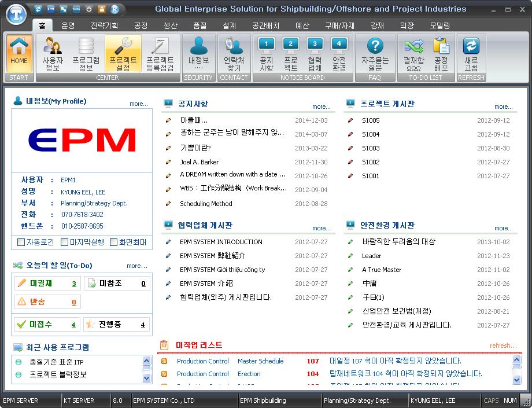532x408 pixels.
Task: Enable 마지막실행 checkbox
Action: coord(64,242)
